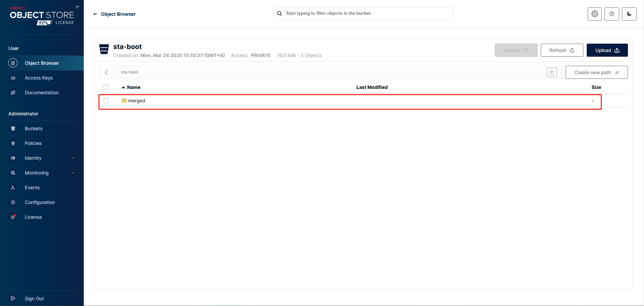The height and width of the screenshot is (306, 644).
Task: Click the Object Browser sidebar icon
Action: pos(13,63)
